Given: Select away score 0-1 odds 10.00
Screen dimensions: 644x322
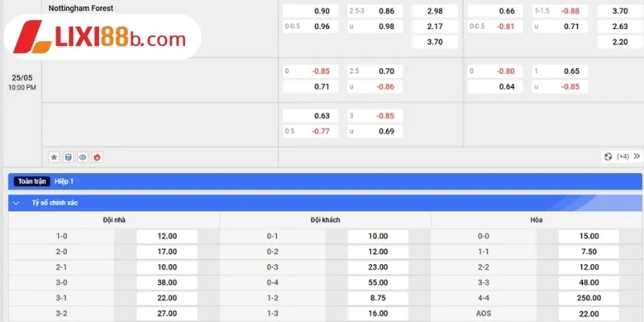Looking at the screenshot, I should coord(378,236).
